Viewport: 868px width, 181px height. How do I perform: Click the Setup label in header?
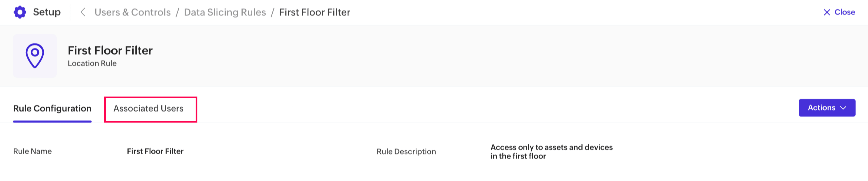pos(47,12)
